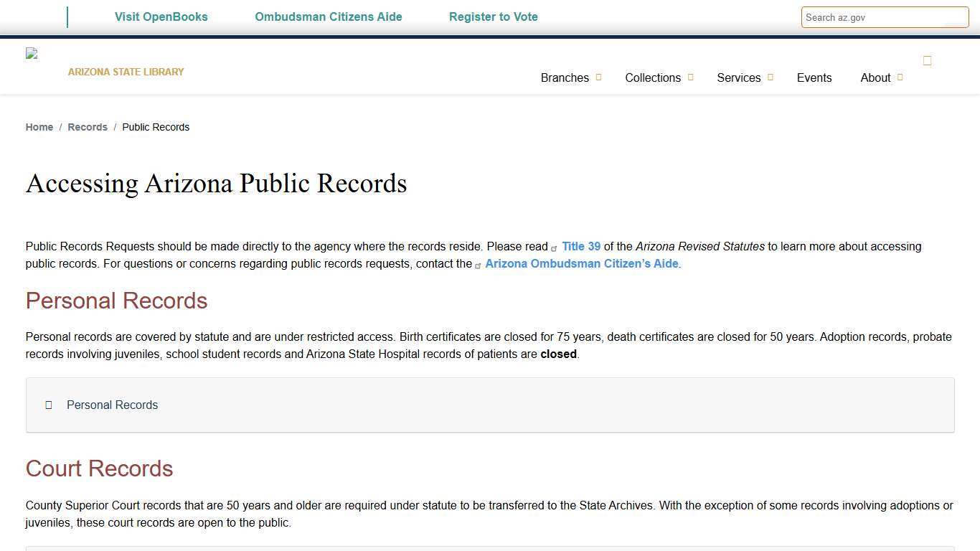Click the dropdown caret beside Services
This screenshot has height=551, width=980.
[771, 77]
